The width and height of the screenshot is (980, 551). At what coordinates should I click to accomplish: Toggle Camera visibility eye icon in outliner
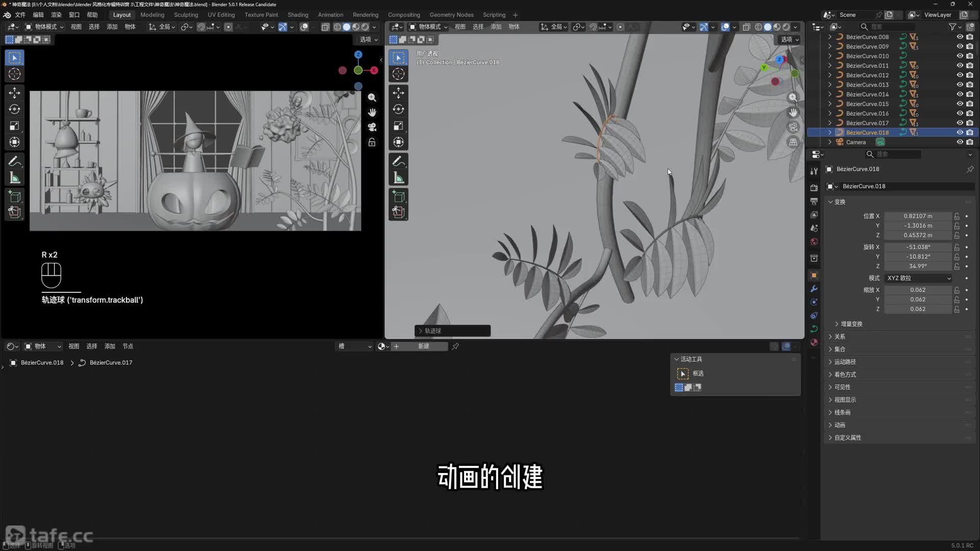pyautogui.click(x=960, y=142)
